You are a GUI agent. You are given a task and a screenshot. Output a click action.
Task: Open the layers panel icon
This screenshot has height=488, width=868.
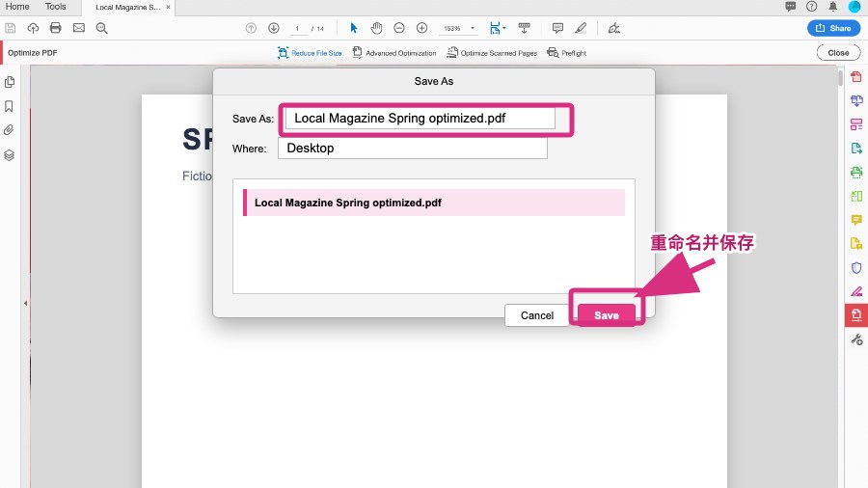[9, 155]
